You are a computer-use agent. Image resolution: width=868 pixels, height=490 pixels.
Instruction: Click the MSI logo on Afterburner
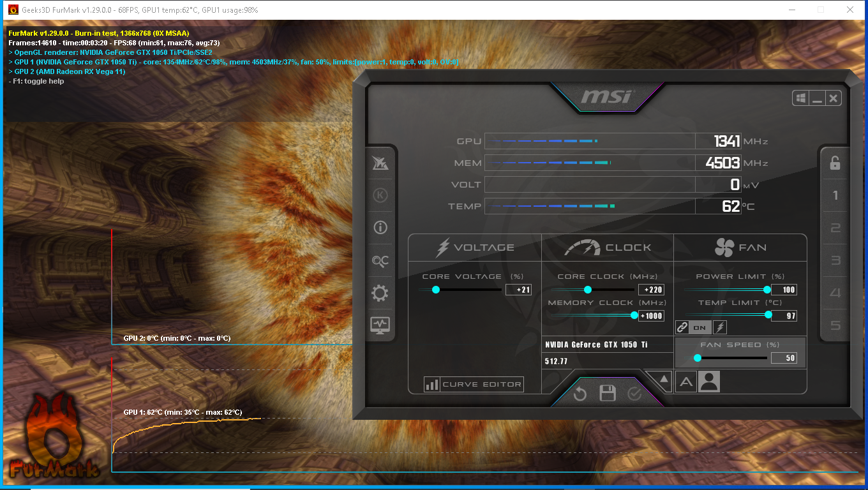[606, 96]
